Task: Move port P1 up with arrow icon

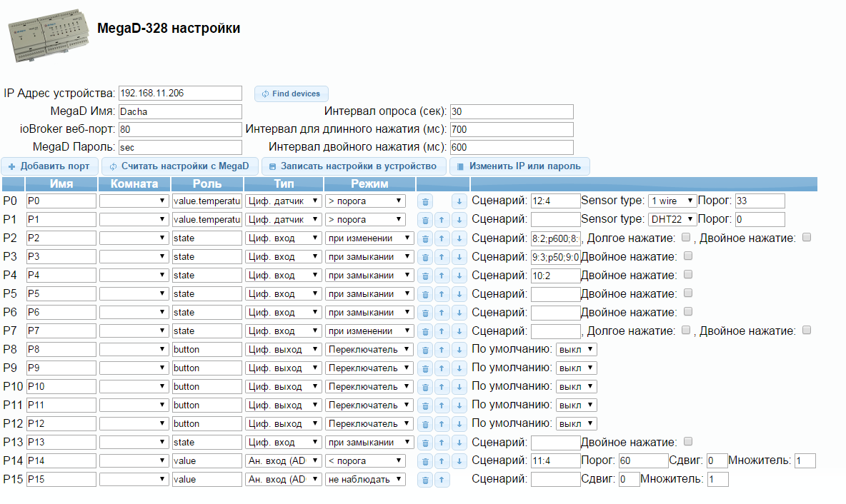Action: click(x=442, y=220)
